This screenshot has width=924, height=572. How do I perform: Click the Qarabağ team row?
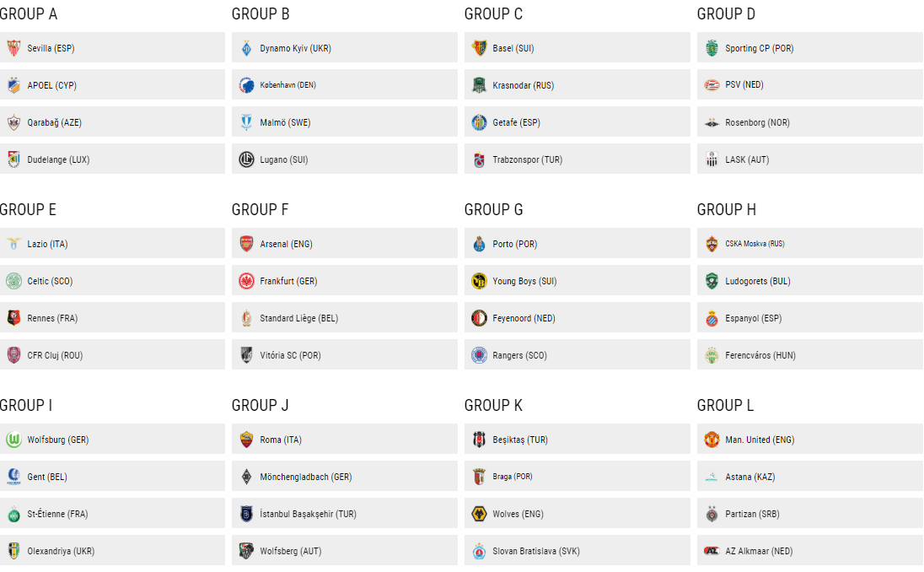pyautogui.click(x=110, y=122)
